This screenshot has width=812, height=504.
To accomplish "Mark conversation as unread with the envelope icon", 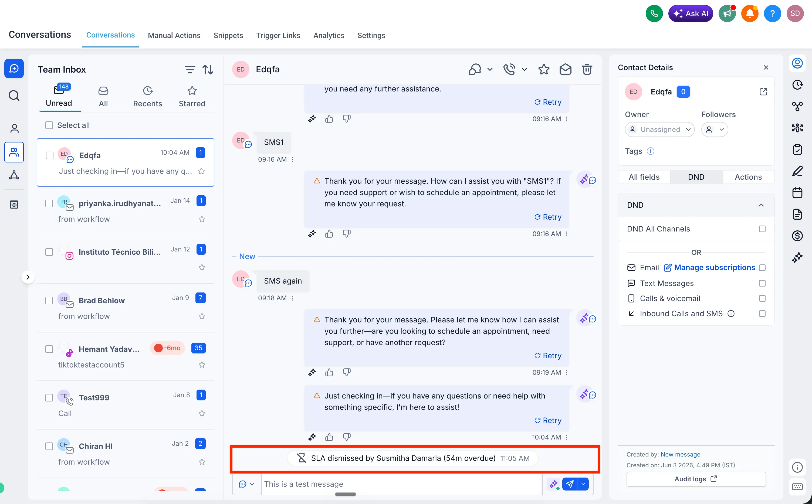I will (x=565, y=69).
